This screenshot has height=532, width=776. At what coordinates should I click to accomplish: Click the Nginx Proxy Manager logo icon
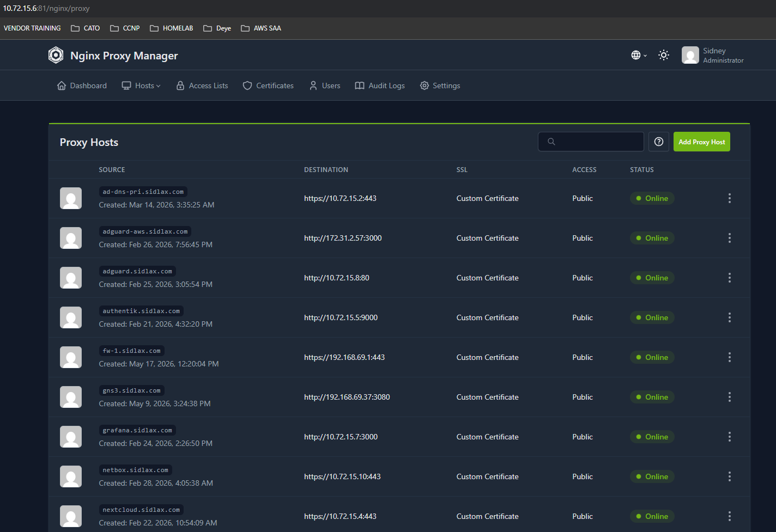56,55
